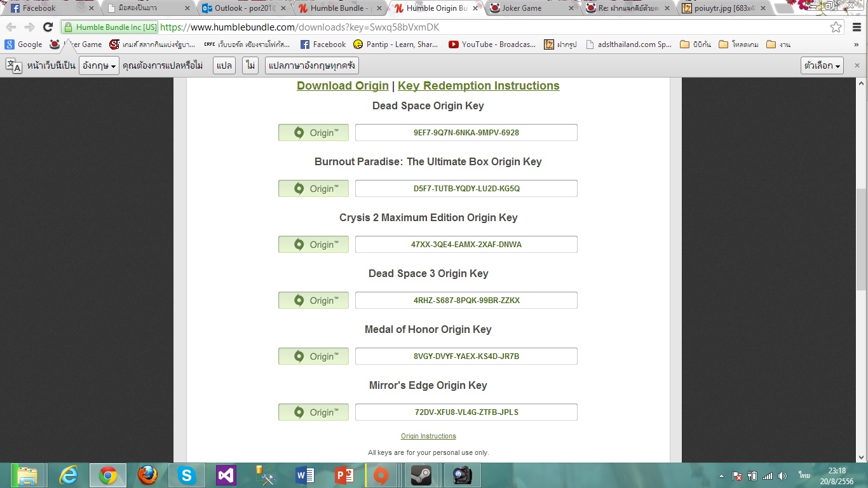Click the browser back arrow
The image size is (868, 488).
tap(11, 27)
